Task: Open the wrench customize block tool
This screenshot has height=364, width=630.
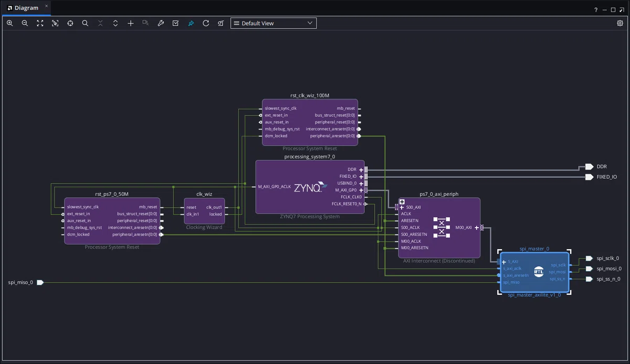Action: pos(161,23)
